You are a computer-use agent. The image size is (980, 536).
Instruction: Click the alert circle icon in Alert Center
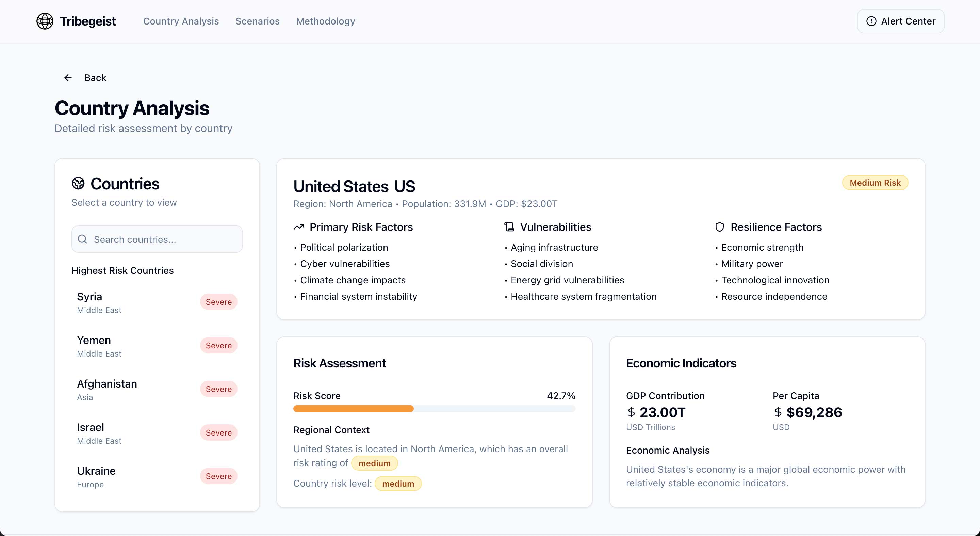(871, 21)
